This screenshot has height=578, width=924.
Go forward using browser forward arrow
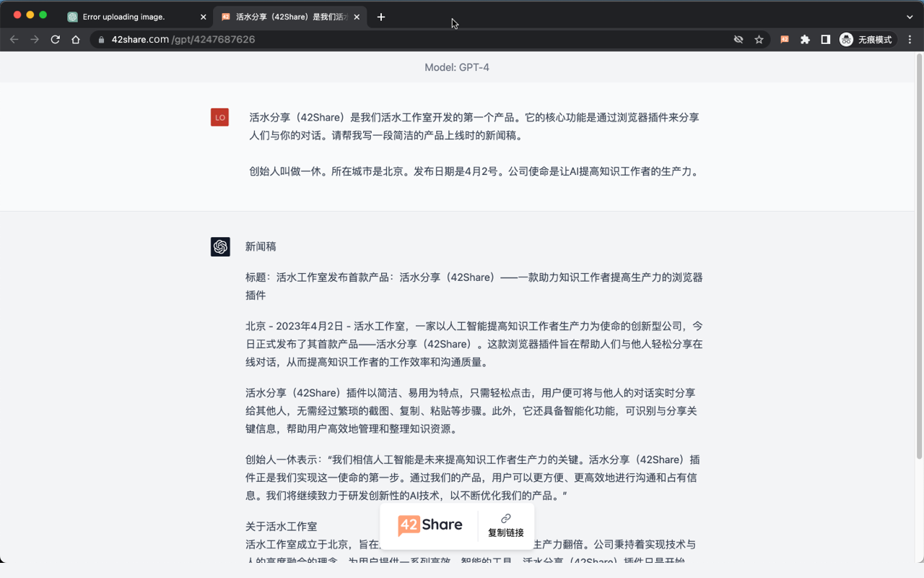click(x=35, y=40)
